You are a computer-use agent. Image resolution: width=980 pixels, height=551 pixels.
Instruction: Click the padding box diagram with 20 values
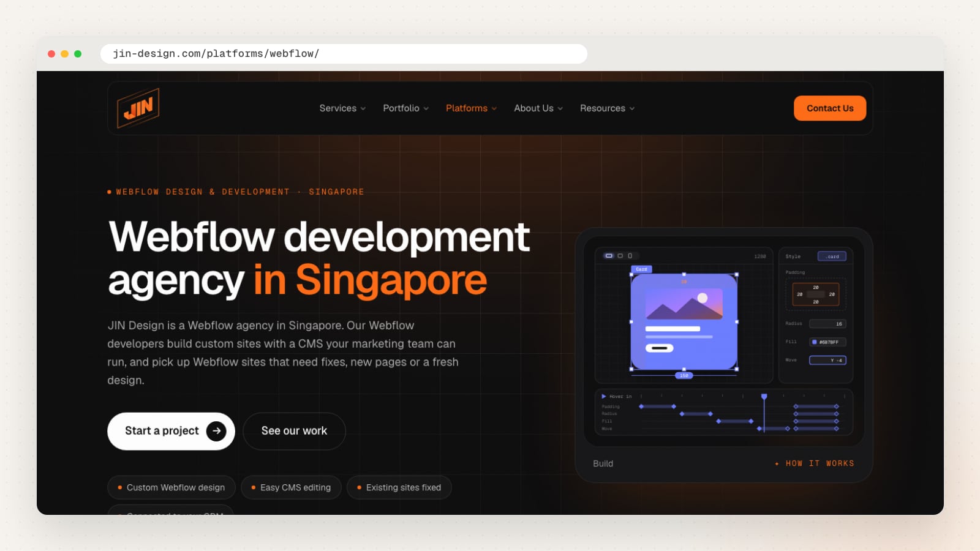coord(815,294)
